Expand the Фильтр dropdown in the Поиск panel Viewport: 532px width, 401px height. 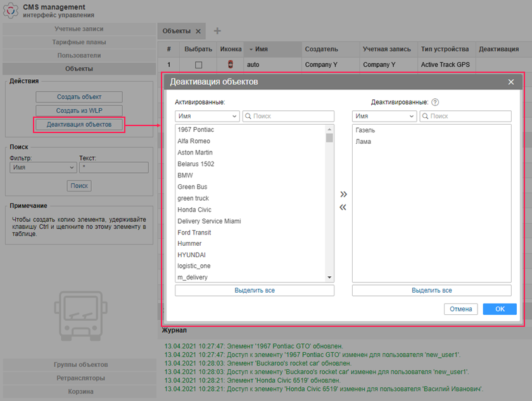point(43,168)
